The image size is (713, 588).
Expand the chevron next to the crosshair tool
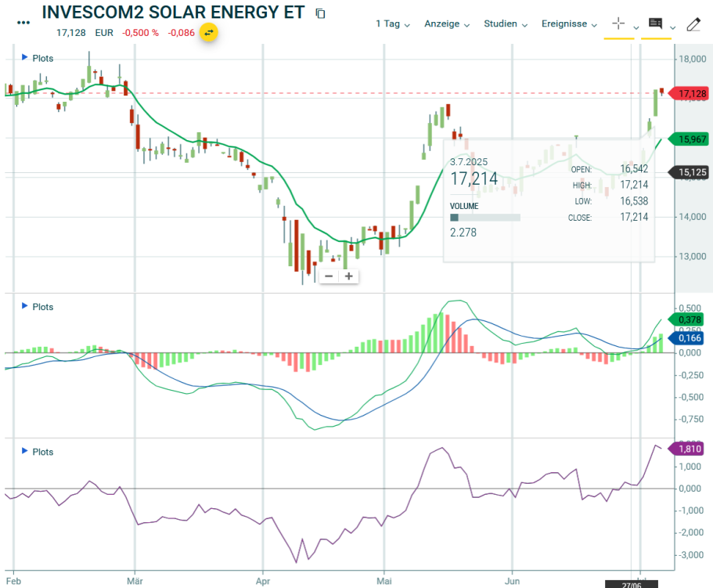636,27
